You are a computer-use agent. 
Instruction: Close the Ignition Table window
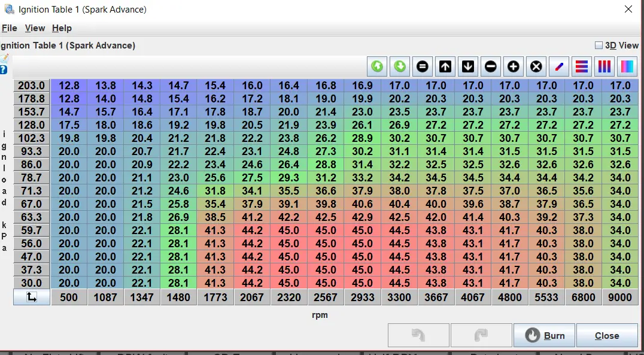(628, 9)
